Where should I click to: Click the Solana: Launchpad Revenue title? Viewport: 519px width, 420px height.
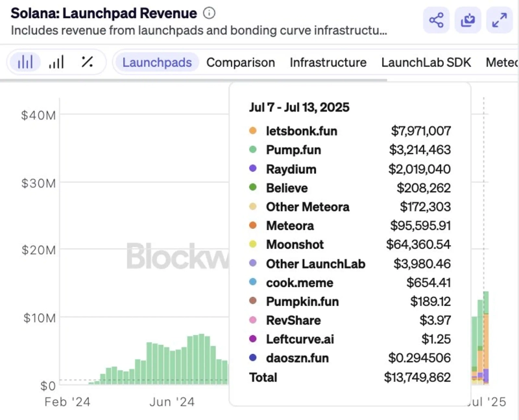tap(104, 13)
